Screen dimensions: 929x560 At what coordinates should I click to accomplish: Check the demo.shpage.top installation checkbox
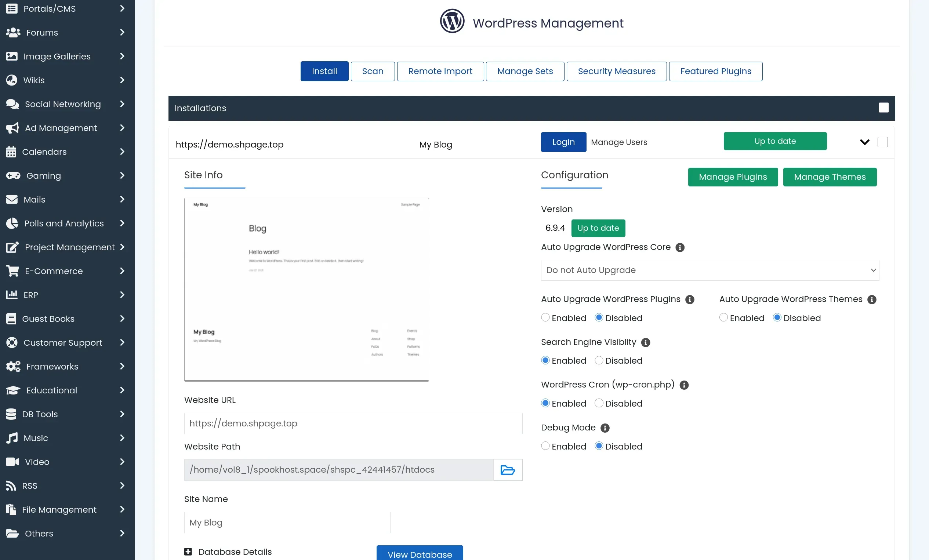coord(882,142)
